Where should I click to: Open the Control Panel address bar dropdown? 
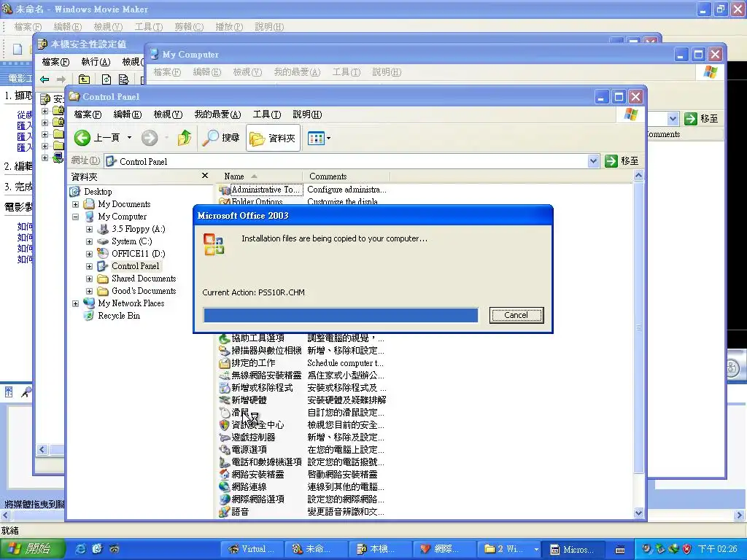click(593, 161)
